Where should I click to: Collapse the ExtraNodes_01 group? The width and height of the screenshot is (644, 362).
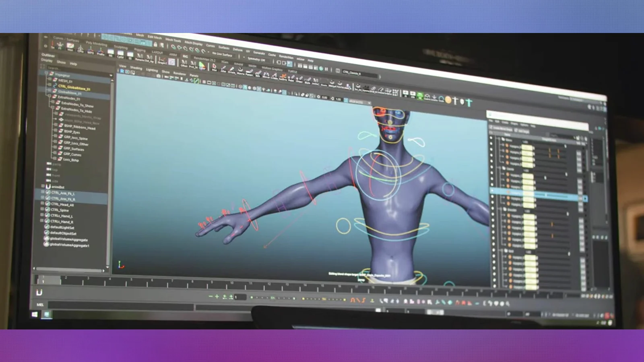pyautogui.click(x=50, y=96)
